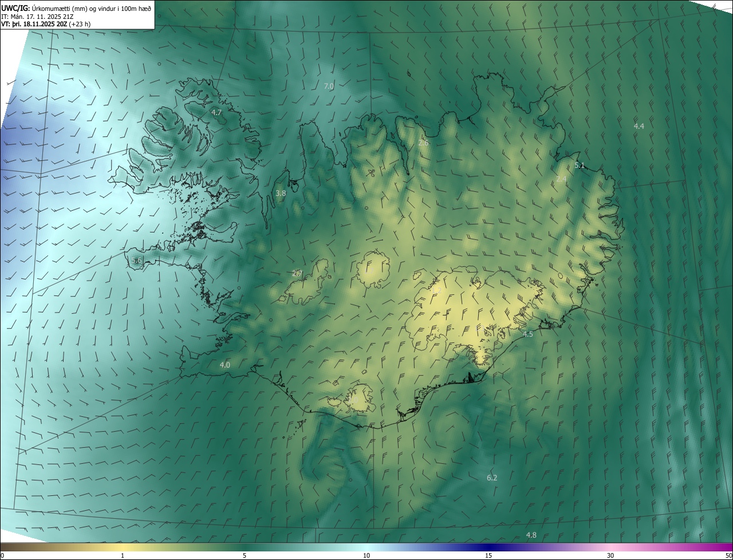733x560 pixels.
Task: Click the colour scale label 0
Action: coord(2,556)
